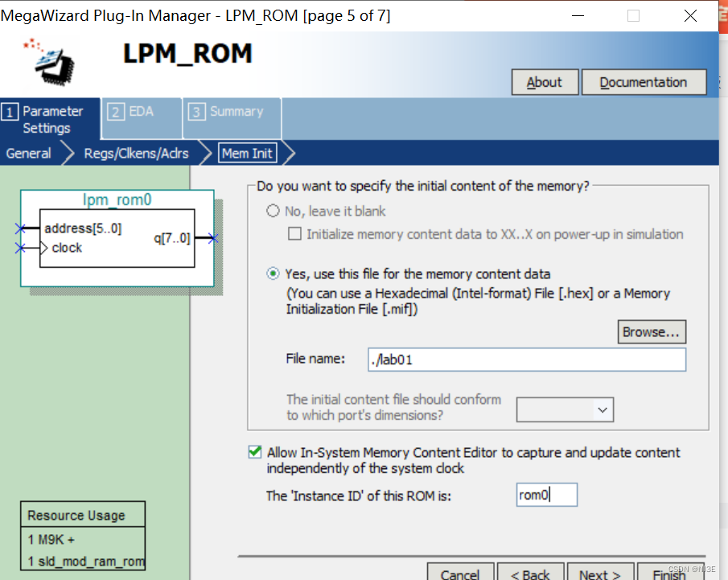Image resolution: width=728 pixels, height=580 pixels.
Task: Click the Finish button
Action: click(x=670, y=572)
